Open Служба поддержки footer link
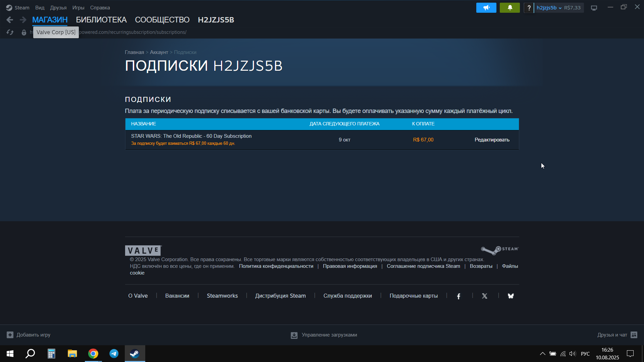644x362 pixels. (x=347, y=296)
